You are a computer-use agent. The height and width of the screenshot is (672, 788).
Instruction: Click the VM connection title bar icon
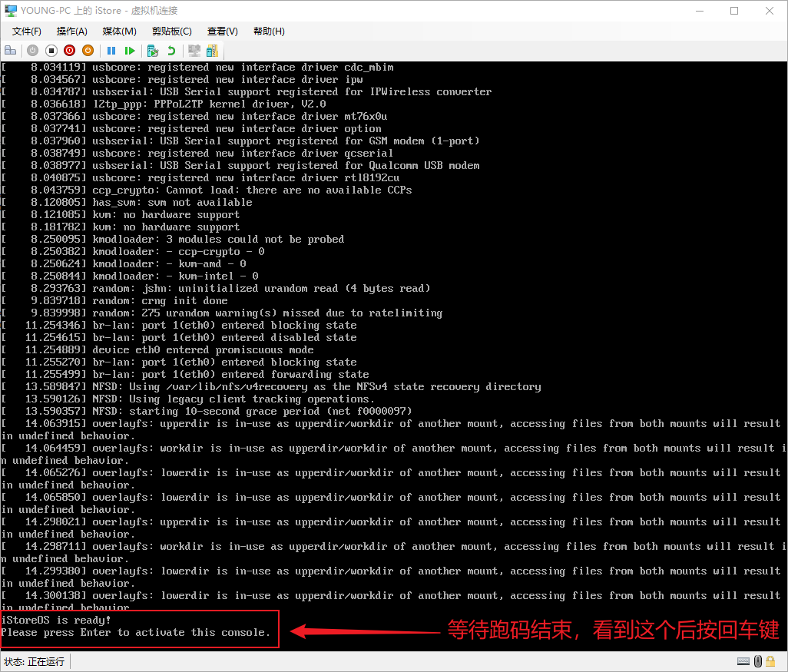pyautogui.click(x=11, y=11)
